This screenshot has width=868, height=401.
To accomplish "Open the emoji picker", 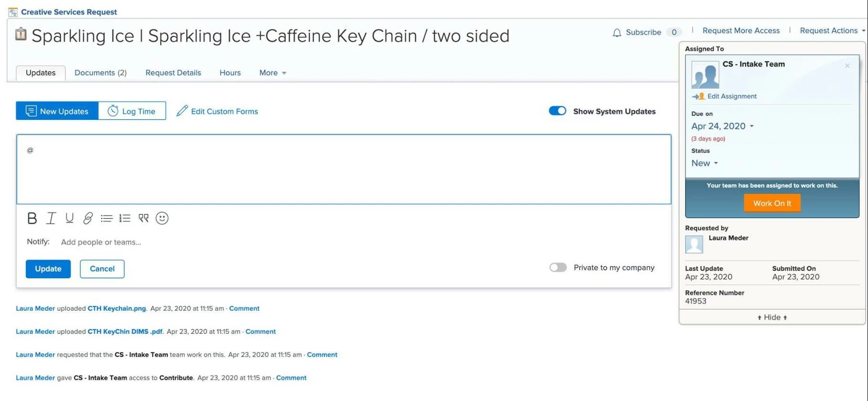I will coord(162,218).
